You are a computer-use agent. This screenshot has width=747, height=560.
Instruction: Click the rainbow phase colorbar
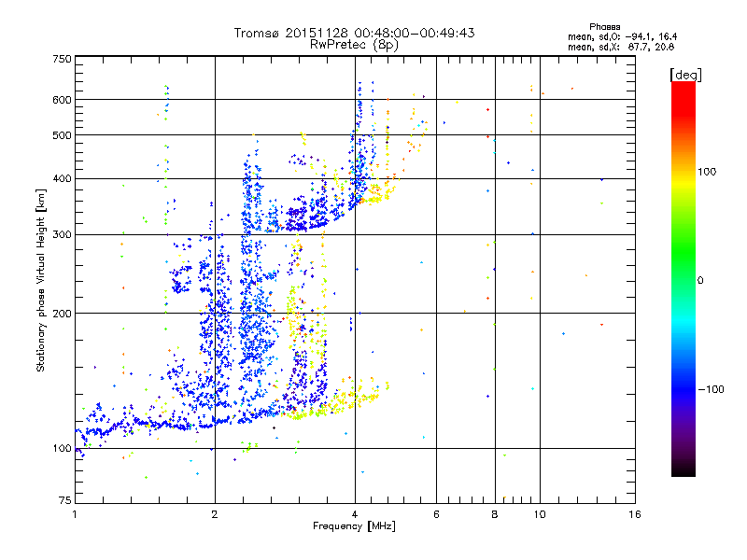684,278
